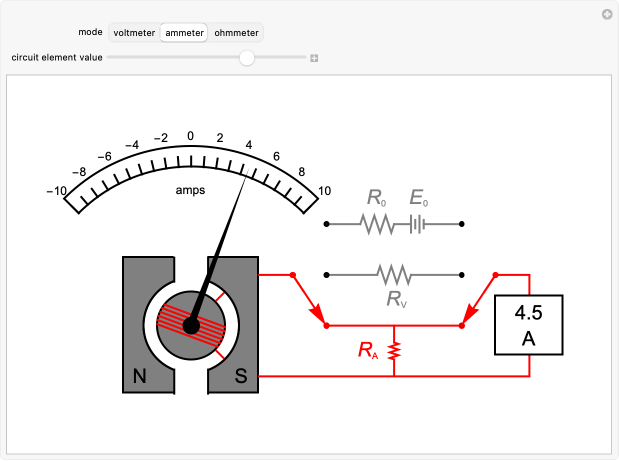
Task: Select the ammeter mode
Action: [186, 33]
